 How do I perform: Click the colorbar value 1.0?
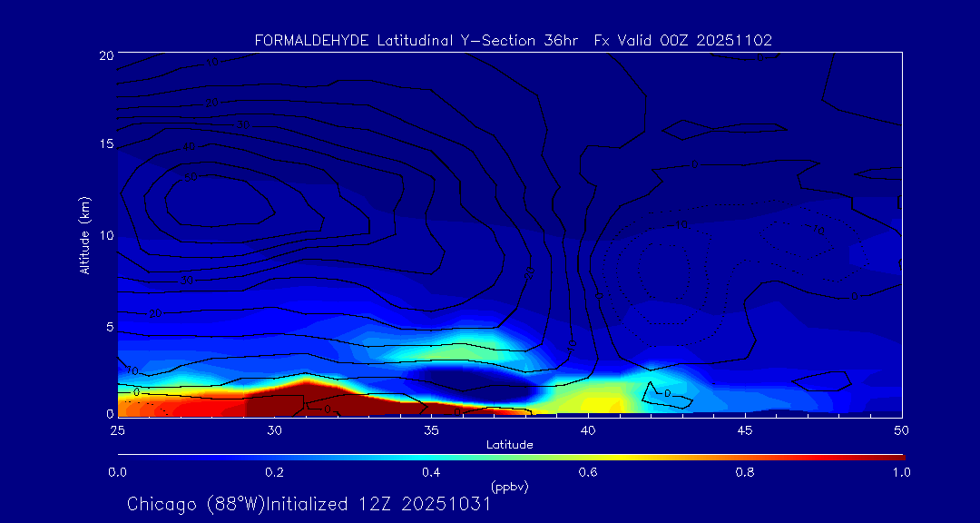pyautogui.click(x=902, y=472)
